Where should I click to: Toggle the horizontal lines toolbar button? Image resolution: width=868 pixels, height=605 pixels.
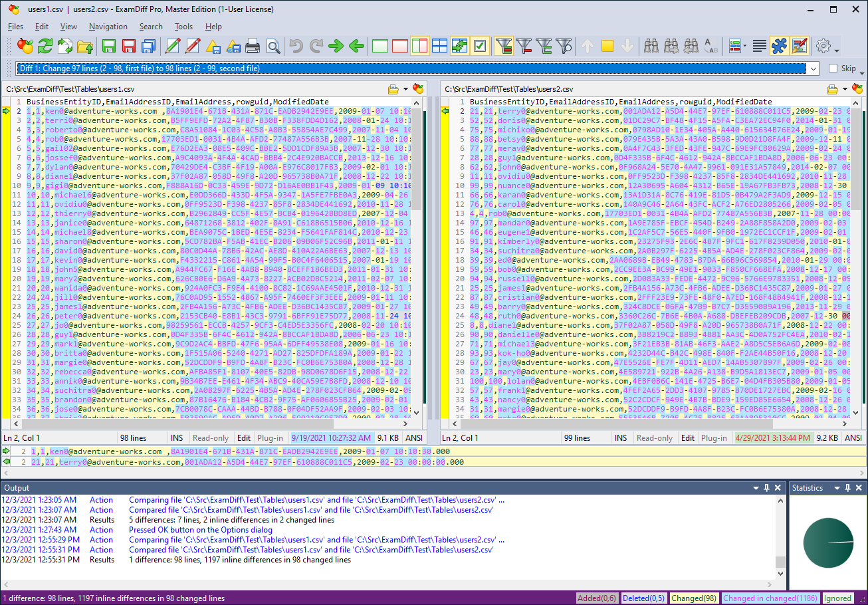(760, 46)
